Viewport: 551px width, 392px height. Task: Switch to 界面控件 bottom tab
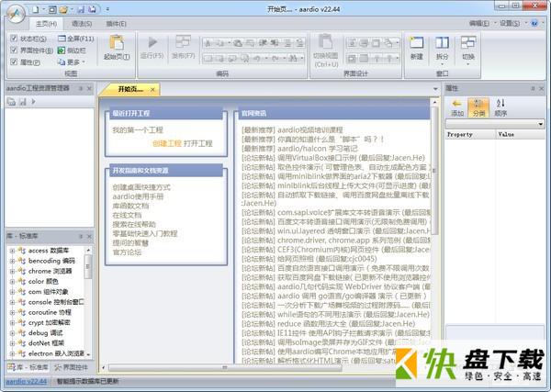(x=71, y=367)
